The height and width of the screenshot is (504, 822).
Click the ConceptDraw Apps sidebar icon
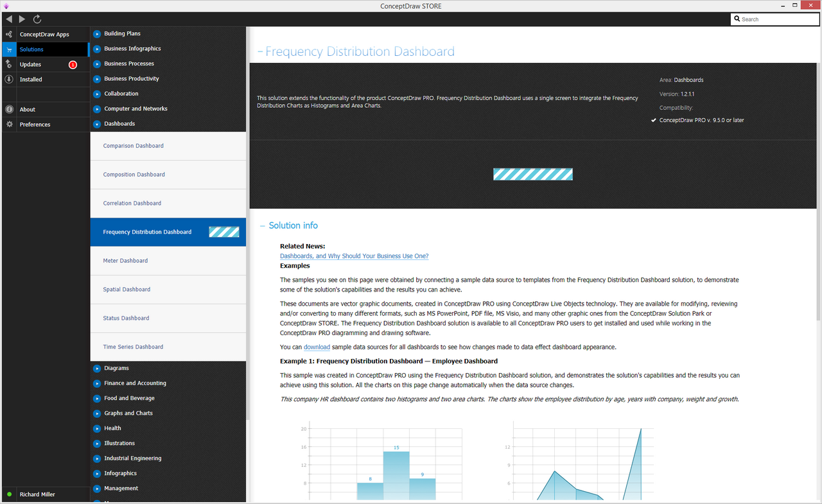pyautogui.click(x=9, y=34)
